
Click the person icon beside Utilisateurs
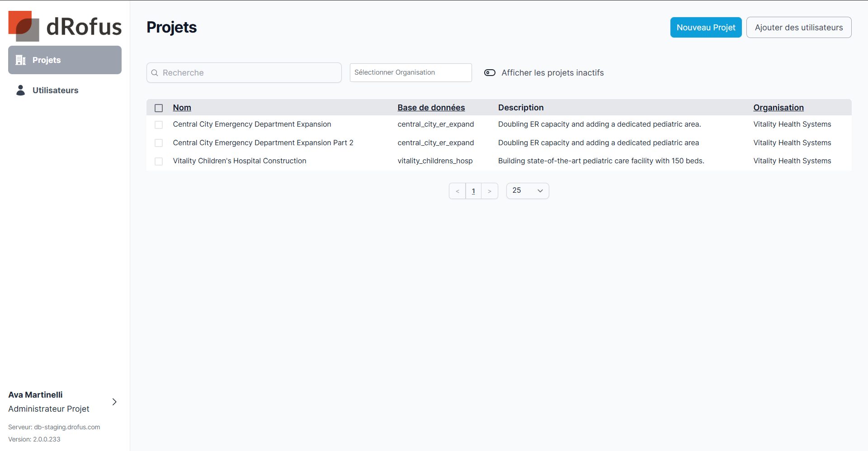21,90
